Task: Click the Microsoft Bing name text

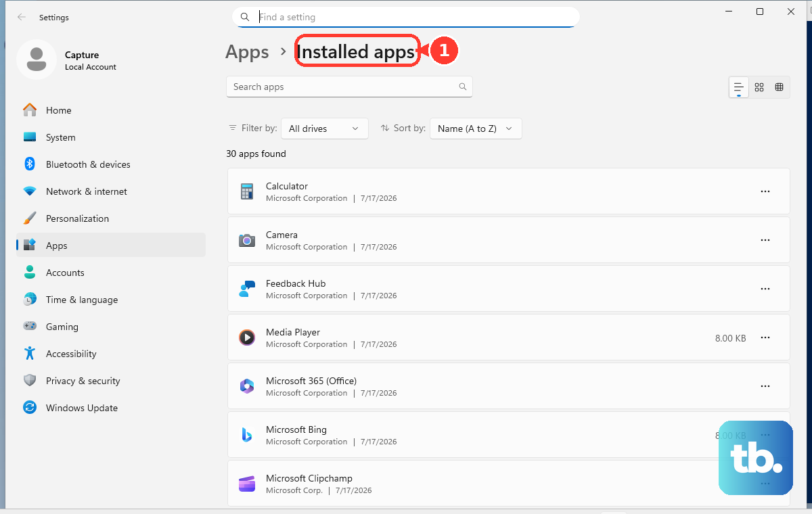Action: tap(296, 429)
